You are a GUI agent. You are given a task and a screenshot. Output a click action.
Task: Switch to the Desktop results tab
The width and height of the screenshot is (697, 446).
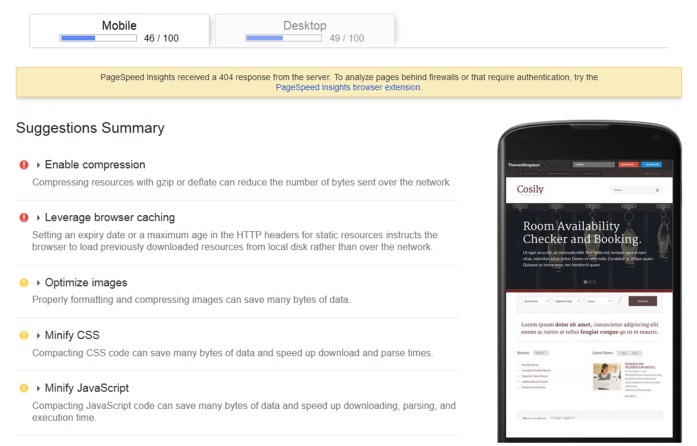(305, 31)
